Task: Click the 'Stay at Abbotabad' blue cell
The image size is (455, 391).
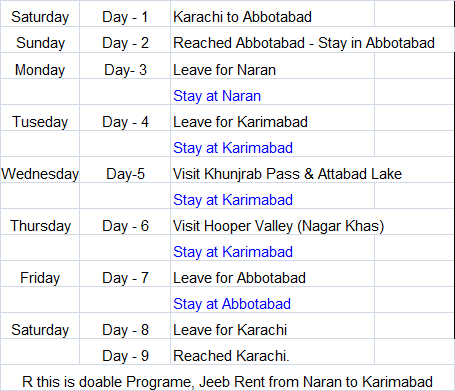Action: point(272,304)
